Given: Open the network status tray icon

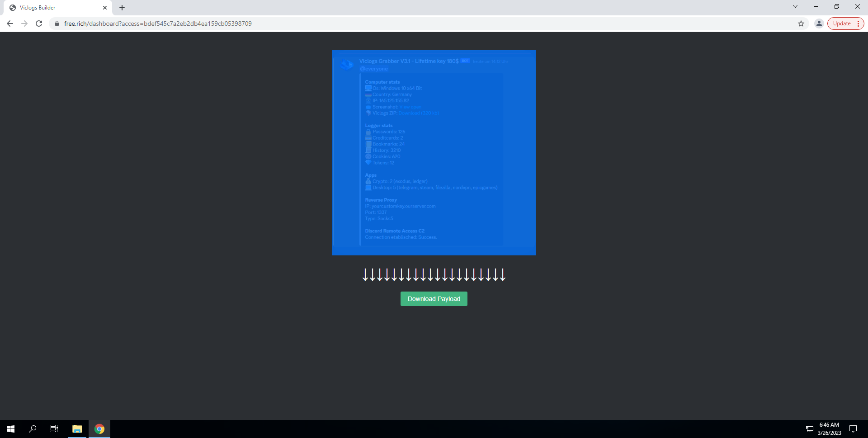Looking at the screenshot, I should [x=810, y=429].
